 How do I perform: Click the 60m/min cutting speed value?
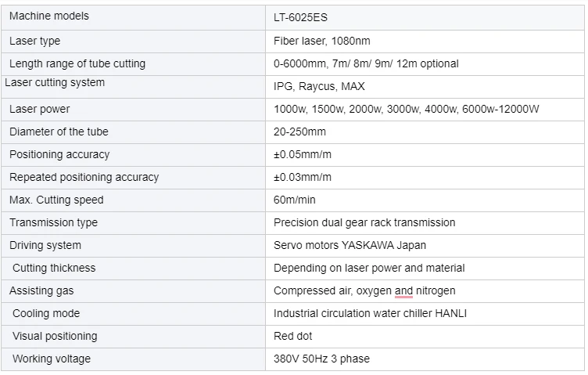coord(294,200)
